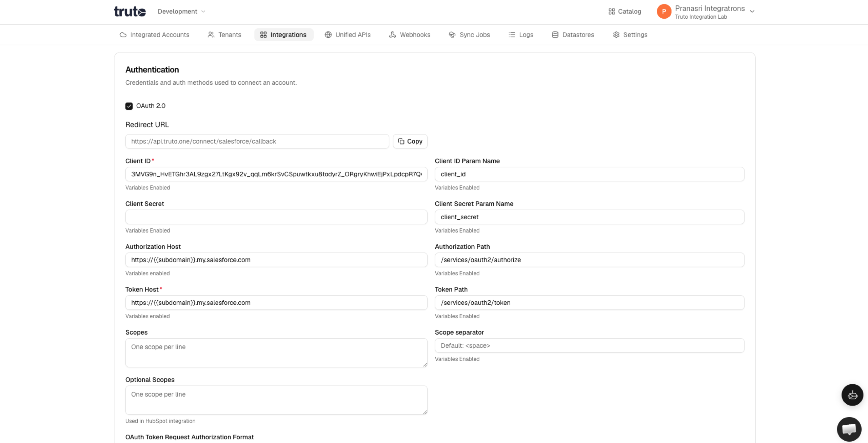Click 'Used in HubSpot integration' hint text

tap(160, 421)
